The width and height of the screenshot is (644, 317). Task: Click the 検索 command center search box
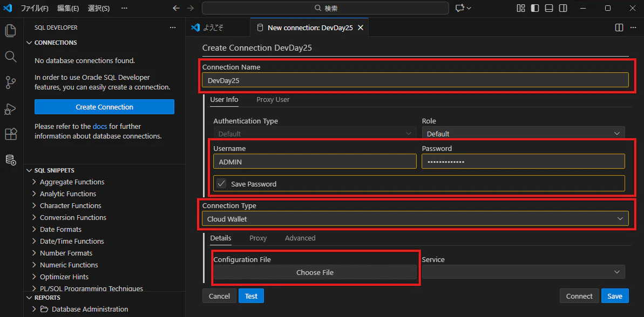326,8
